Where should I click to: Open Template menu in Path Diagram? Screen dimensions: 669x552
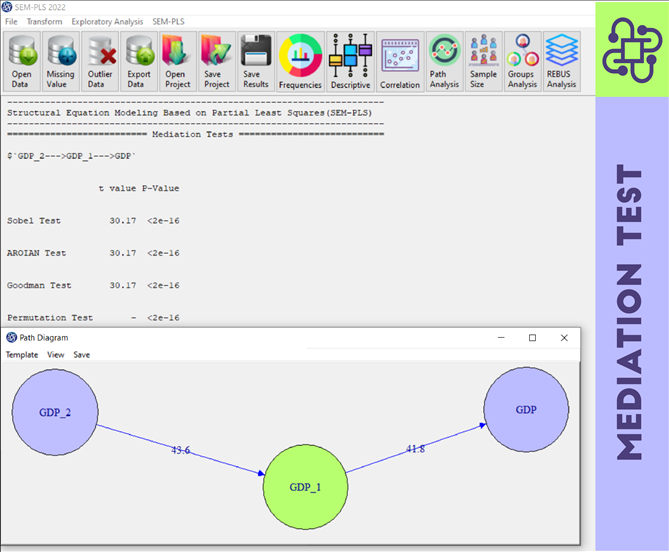pyautogui.click(x=22, y=355)
